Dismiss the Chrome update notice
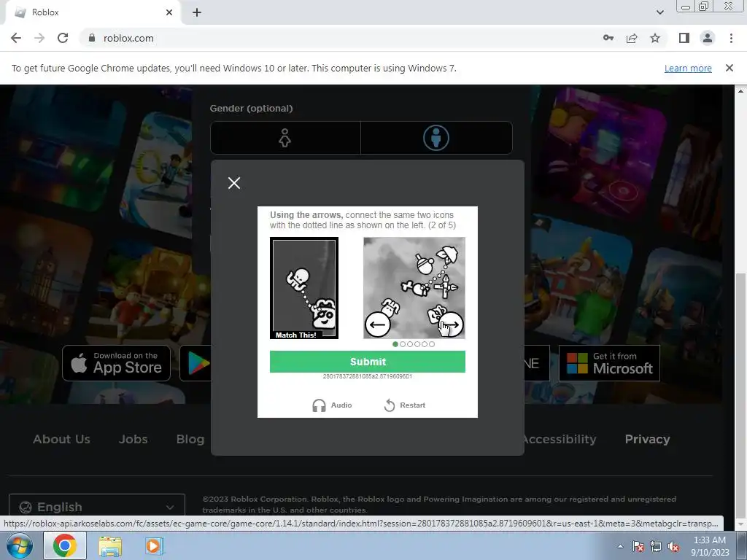Screen dimensions: 747x560 tap(729, 68)
